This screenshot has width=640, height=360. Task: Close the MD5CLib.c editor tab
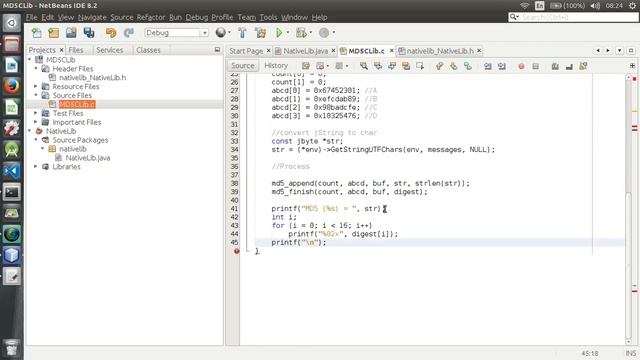pyautogui.click(x=391, y=51)
